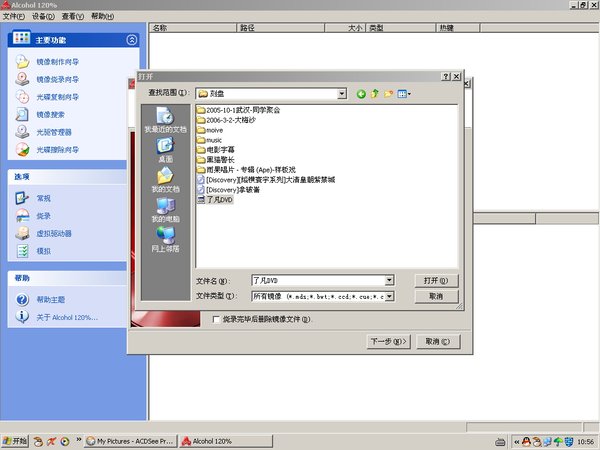Open the 文件(F) menu
This screenshot has width=600, height=450.
point(14,16)
